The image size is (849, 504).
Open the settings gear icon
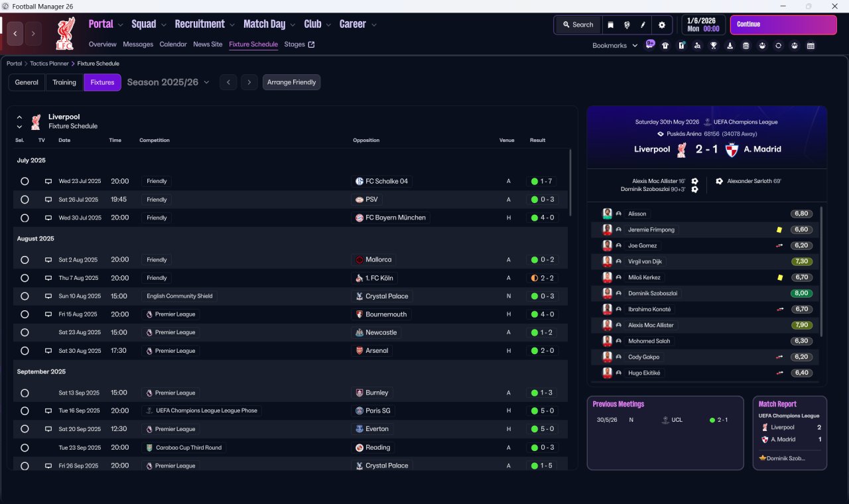pos(661,25)
